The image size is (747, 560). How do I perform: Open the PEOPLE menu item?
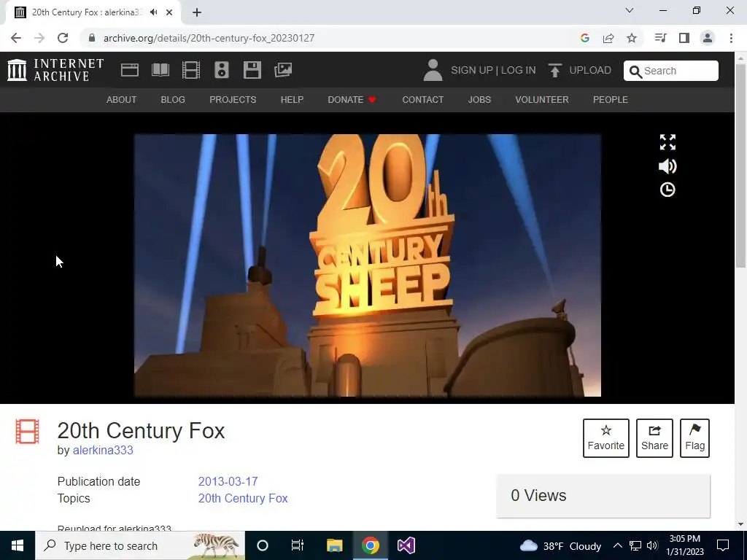611,99
